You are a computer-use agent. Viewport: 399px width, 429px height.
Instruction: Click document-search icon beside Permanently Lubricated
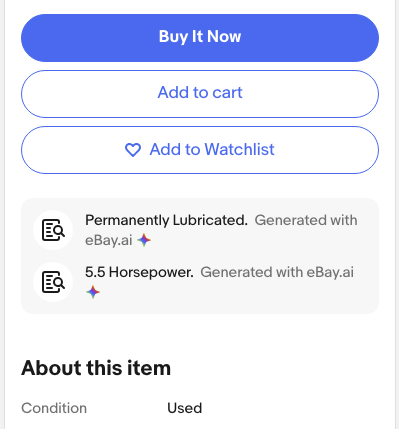click(x=53, y=230)
